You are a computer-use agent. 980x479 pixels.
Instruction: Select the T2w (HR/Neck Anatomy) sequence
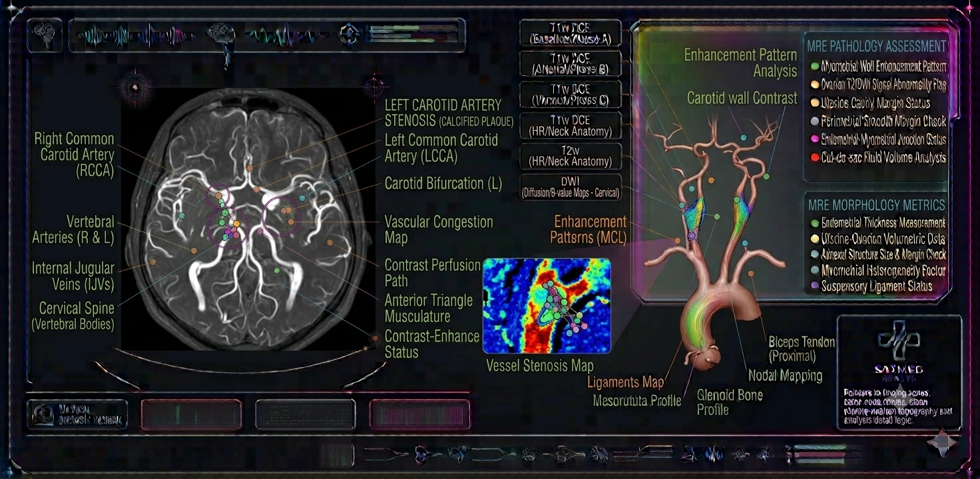coord(571,156)
